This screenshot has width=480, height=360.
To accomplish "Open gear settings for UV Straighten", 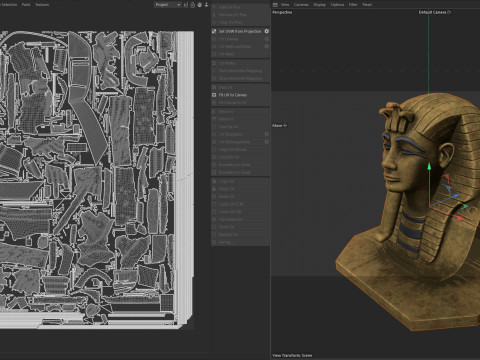I will point(267,134).
